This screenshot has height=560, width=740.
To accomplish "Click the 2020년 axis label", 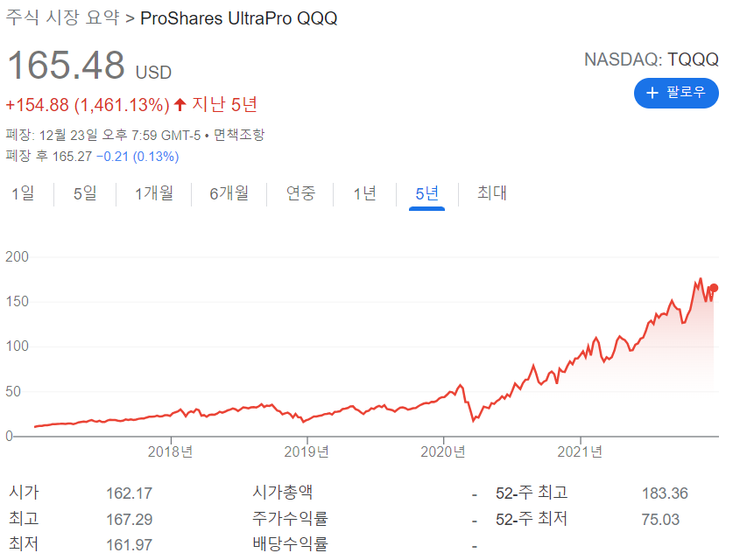I will pos(443,451).
